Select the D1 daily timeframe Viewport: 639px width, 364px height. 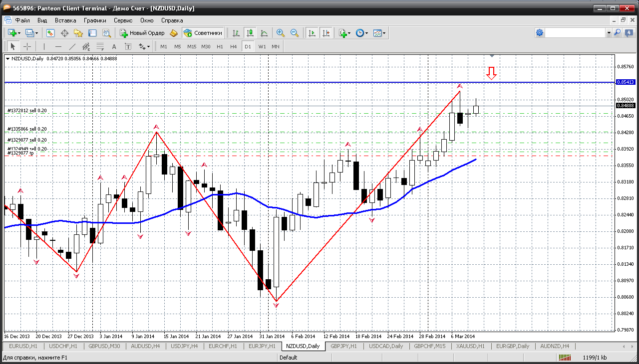(x=248, y=46)
